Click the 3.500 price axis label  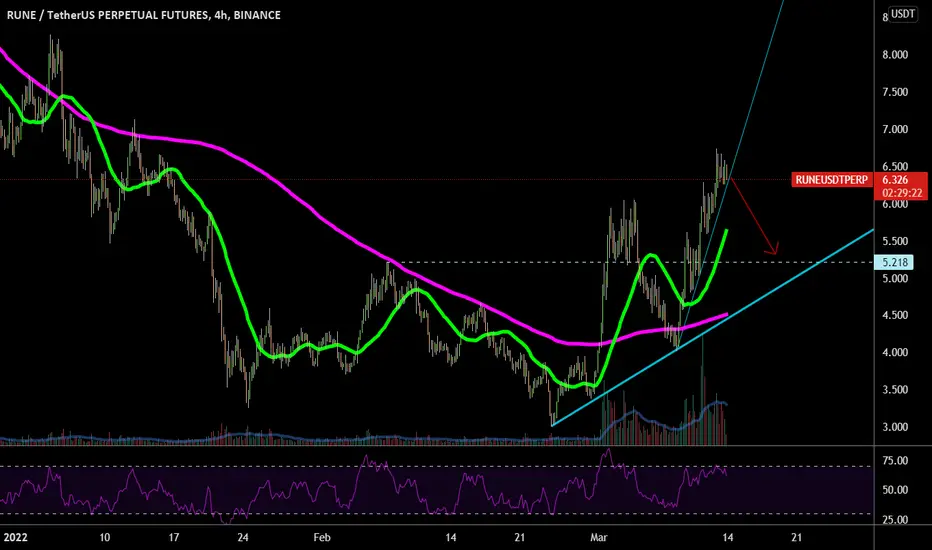pos(895,390)
